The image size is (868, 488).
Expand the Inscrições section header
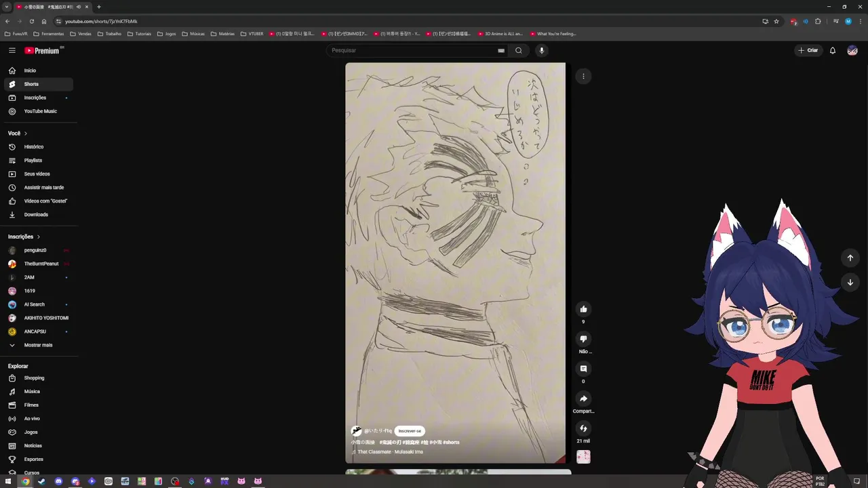tap(24, 237)
